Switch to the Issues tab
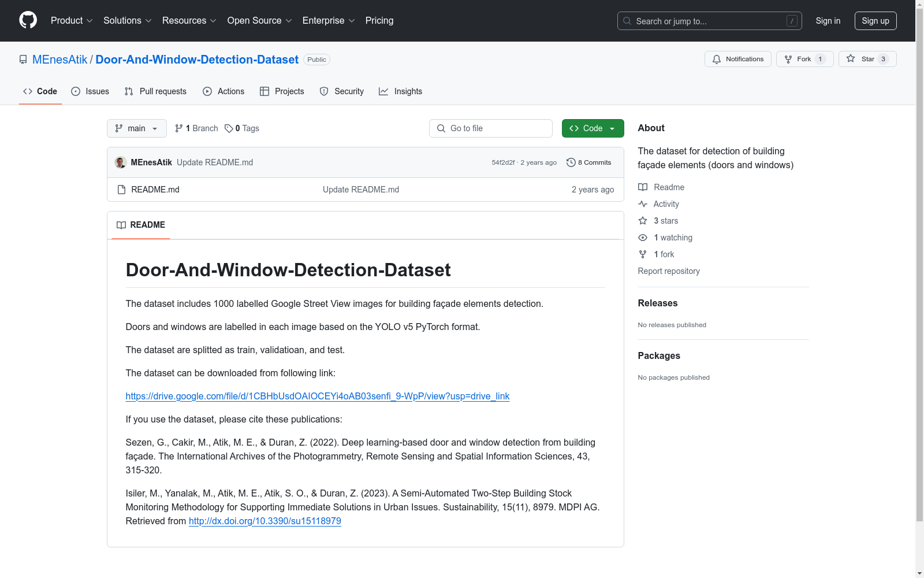The image size is (924, 578). click(x=90, y=91)
